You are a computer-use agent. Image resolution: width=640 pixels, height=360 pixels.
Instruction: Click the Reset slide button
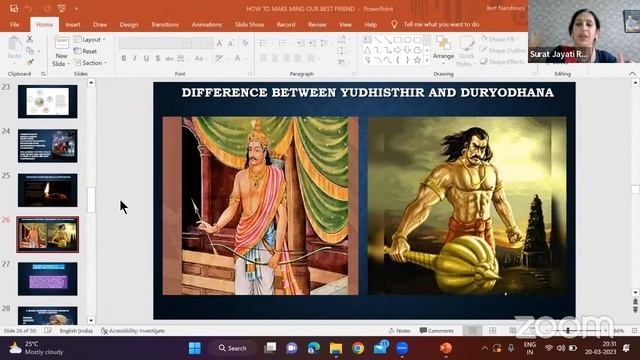[85, 51]
